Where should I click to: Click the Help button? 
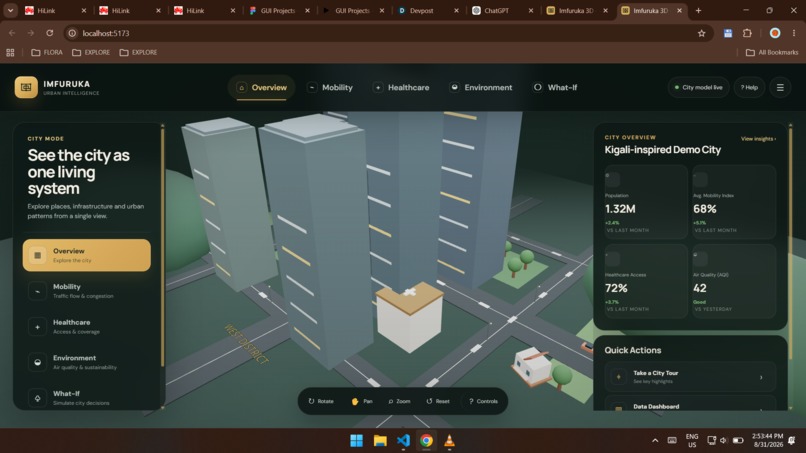pos(749,87)
